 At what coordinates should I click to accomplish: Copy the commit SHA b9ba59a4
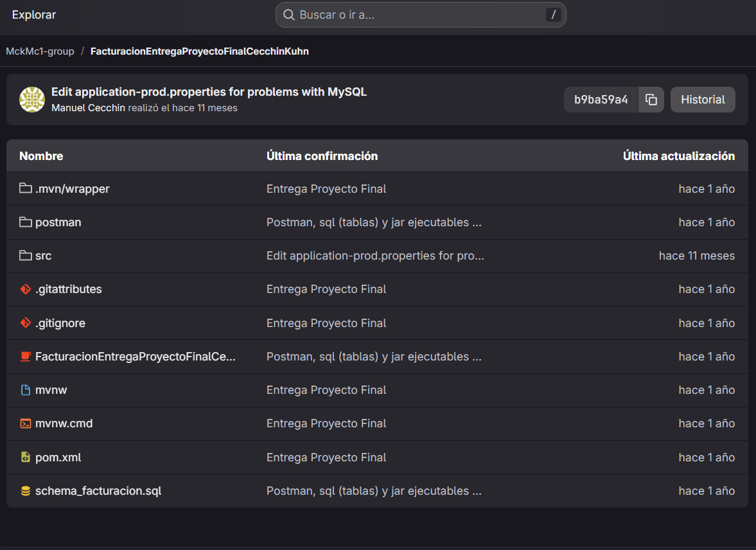(651, 100)
